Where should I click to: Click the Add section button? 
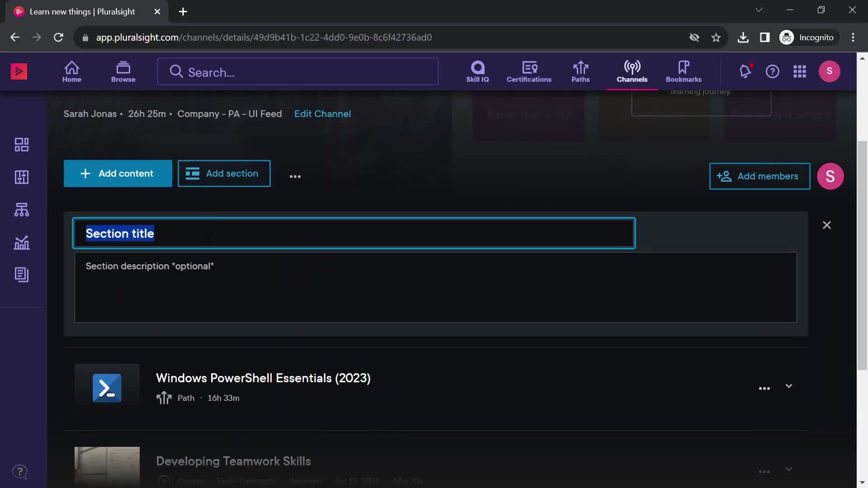pos(224,174)
